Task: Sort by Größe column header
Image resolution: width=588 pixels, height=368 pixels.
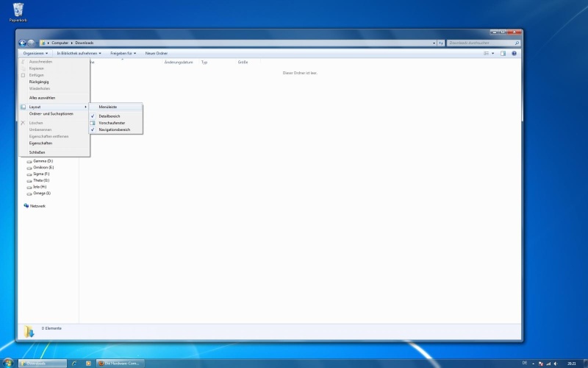Action: 243,63
